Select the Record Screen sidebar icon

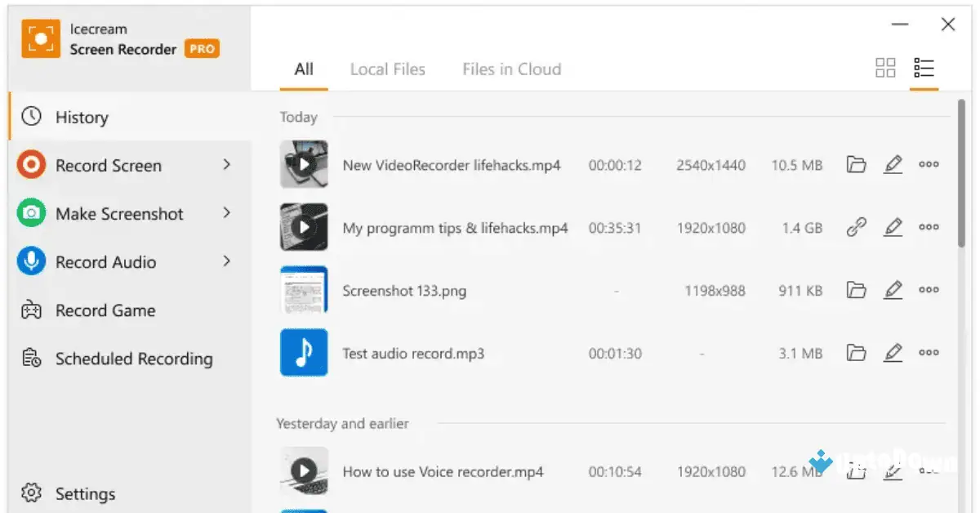30,165
